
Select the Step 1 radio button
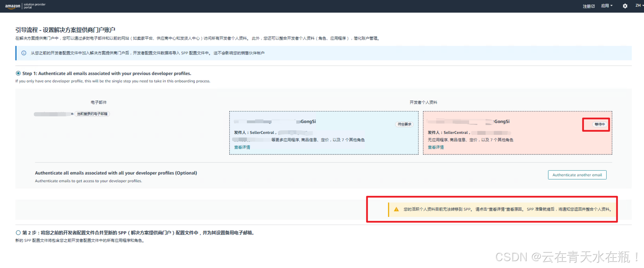pyautogui.click(x=18, y=73)
